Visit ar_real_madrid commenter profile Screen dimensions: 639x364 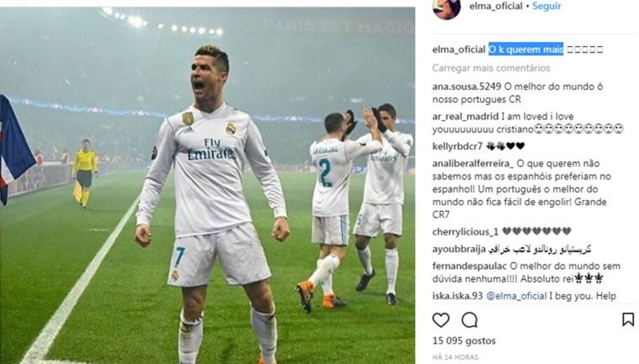pyautogui.click(x=465, y=116)
